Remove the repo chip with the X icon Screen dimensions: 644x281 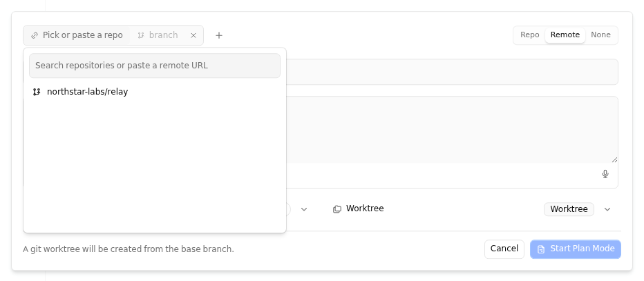pyautogui.click(x=193, y=35)
